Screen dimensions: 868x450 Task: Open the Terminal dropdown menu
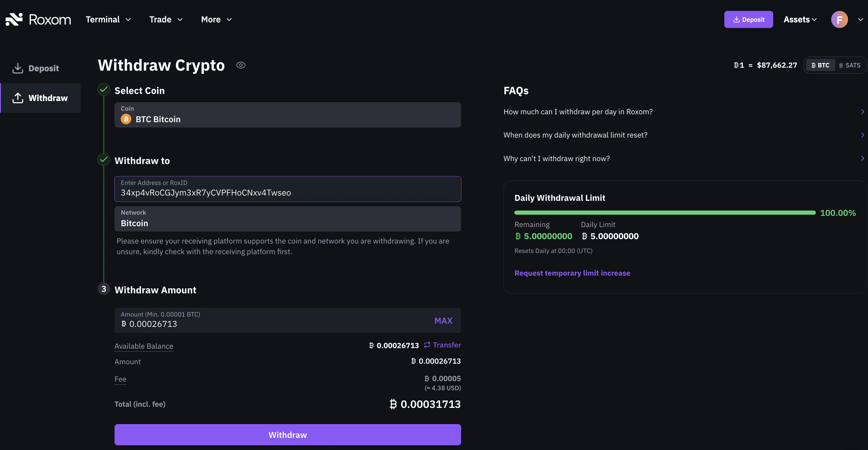click(108, 19)
